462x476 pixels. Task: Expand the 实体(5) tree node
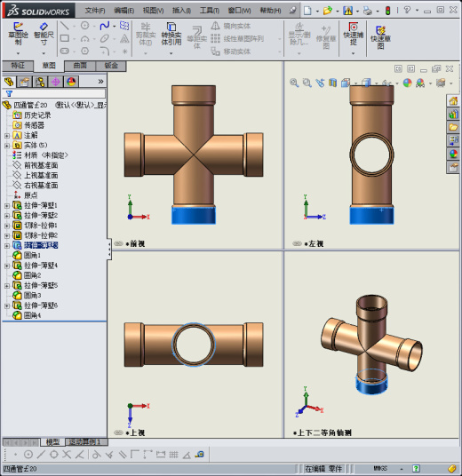pyautogui.click(x=7, y=146)
